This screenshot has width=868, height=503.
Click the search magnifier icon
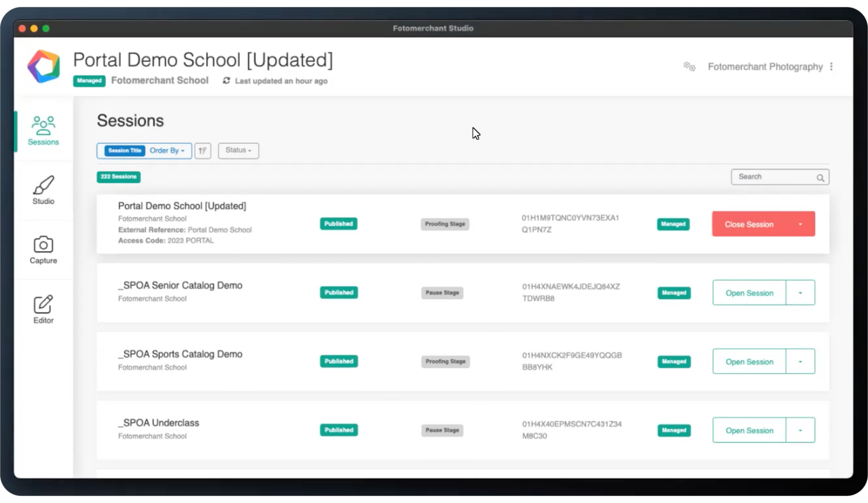pos(821,178)
